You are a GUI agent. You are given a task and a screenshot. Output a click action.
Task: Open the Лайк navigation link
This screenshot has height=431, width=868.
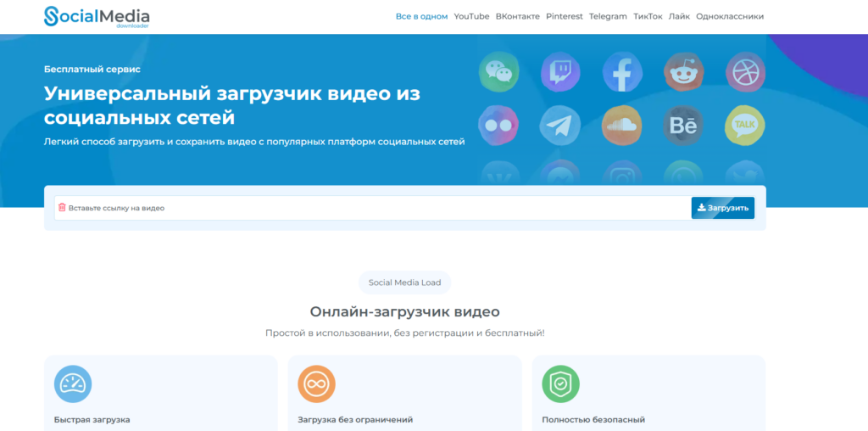coord(679,17)
